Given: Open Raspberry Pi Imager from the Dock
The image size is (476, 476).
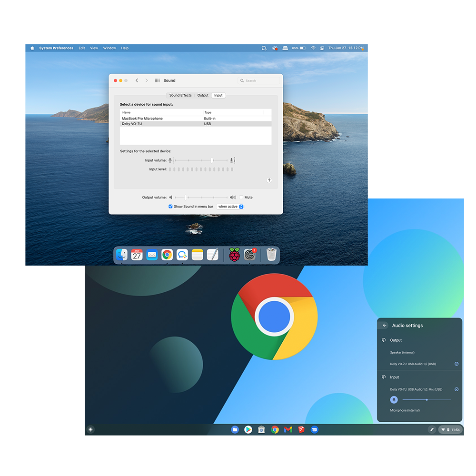Looking at the screenshot, I should [x=234, y=255].
